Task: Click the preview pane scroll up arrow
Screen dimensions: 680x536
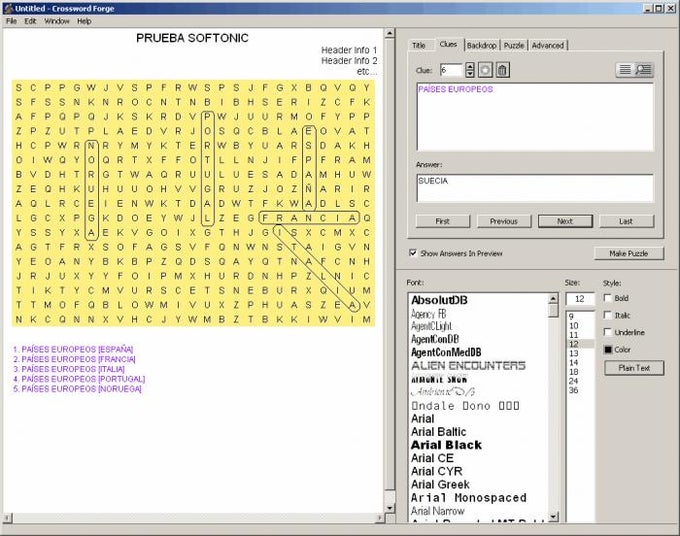Action: 389,33
